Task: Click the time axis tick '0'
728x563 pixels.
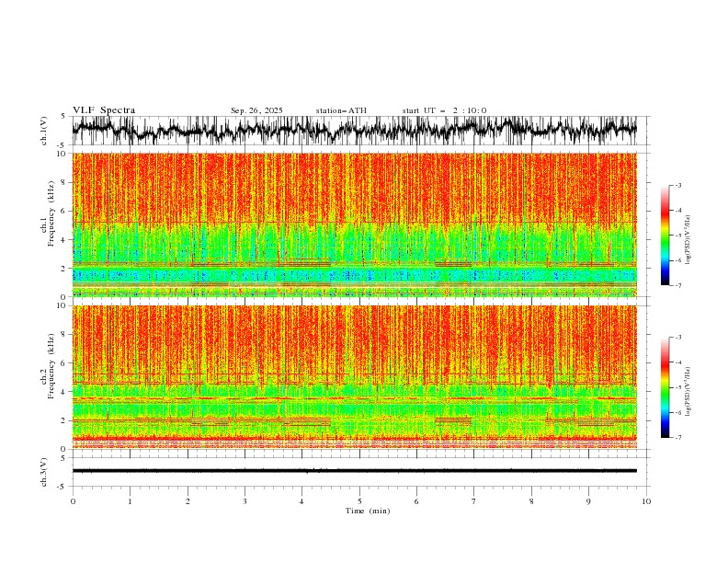Action: (x=73, y=501)
